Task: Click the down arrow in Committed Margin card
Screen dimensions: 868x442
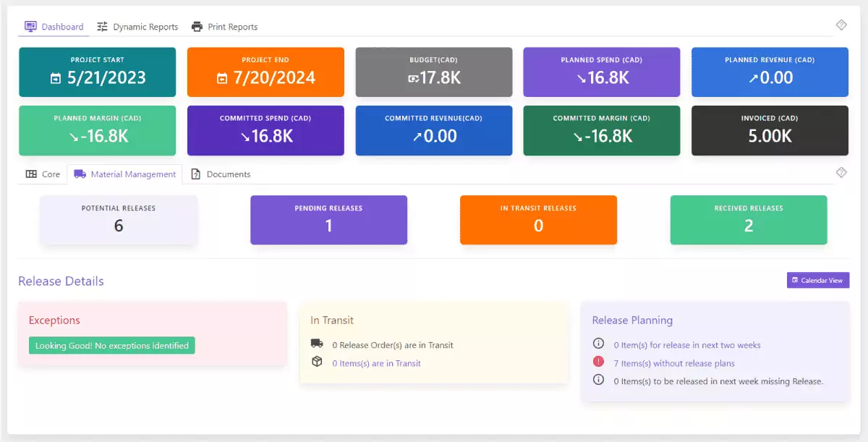Action: [x=578, y=137]
